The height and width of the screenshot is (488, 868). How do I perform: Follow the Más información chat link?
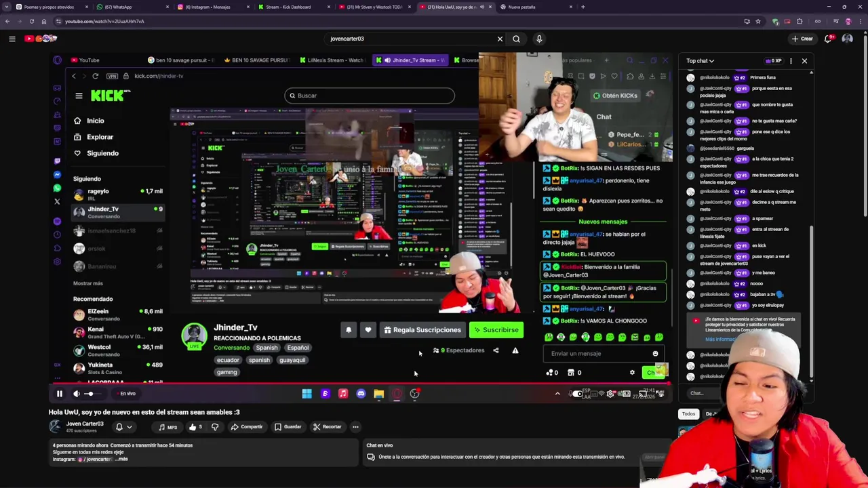click(721, 340)
